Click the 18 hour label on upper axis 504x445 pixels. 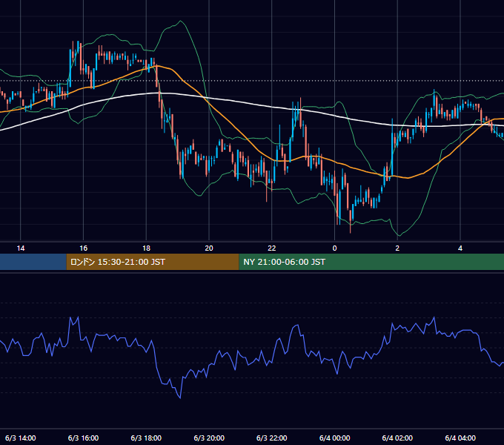pos(146,248)
